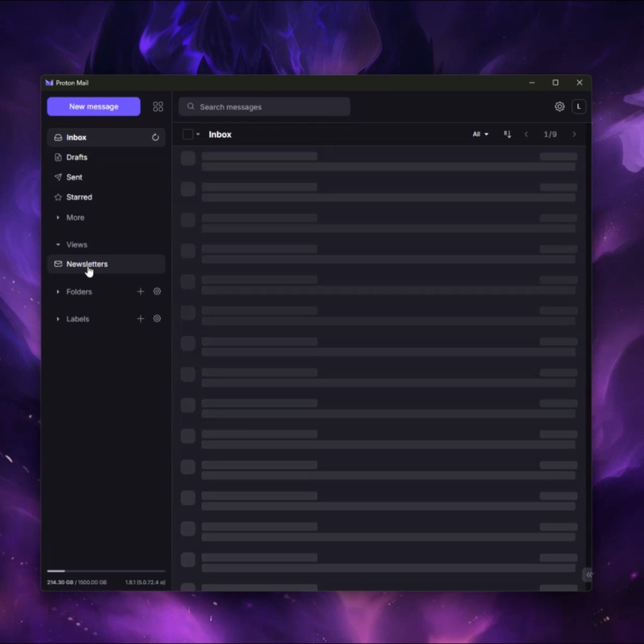
Task: Click the app version number text
Action: (145, 583)
